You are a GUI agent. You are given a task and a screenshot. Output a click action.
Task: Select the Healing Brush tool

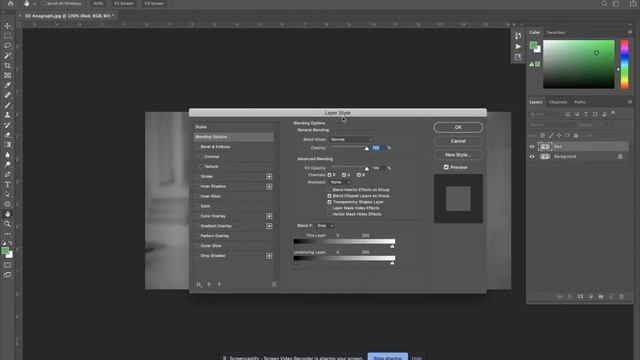[7, 95]
